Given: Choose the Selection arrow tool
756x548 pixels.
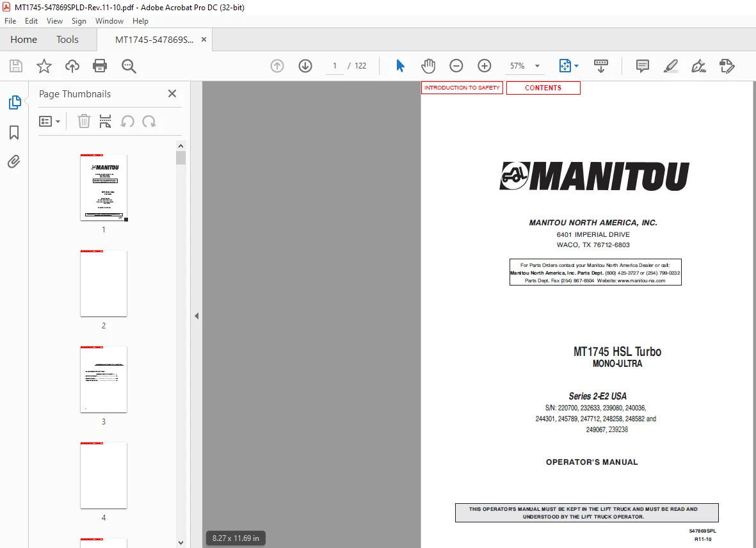Looking at the screenshot, I should [400, 66].
